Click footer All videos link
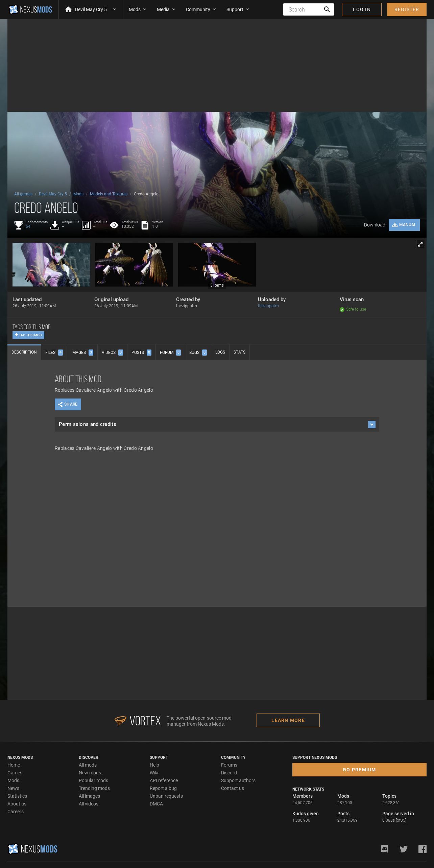The height and width of the screenshot is (868, 434). (x=89, y=804)
